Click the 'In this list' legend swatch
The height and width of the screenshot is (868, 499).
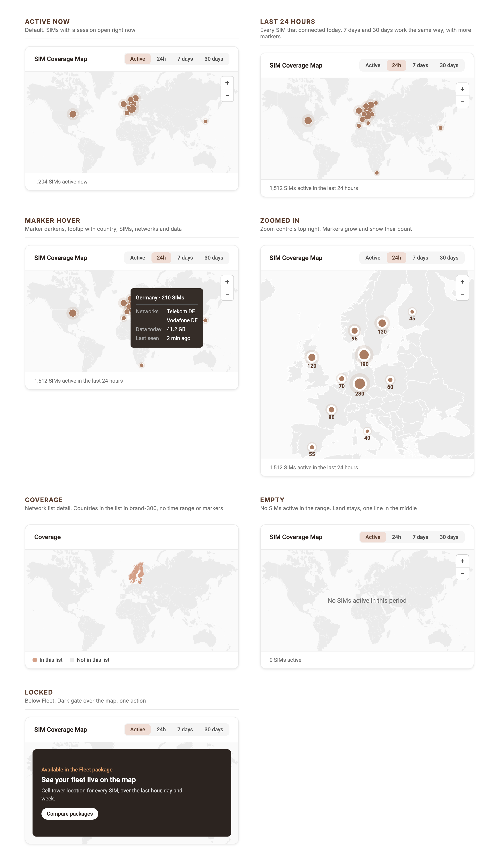pos(35,660)
